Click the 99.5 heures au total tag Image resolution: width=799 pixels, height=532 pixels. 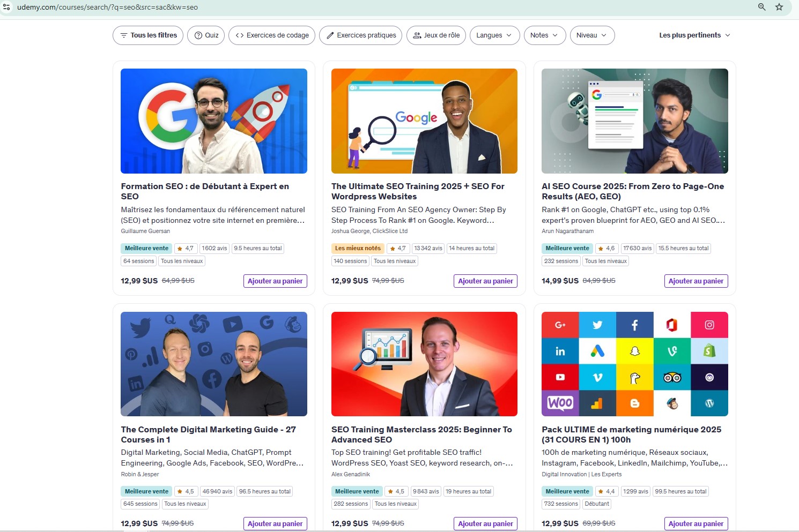680,491
